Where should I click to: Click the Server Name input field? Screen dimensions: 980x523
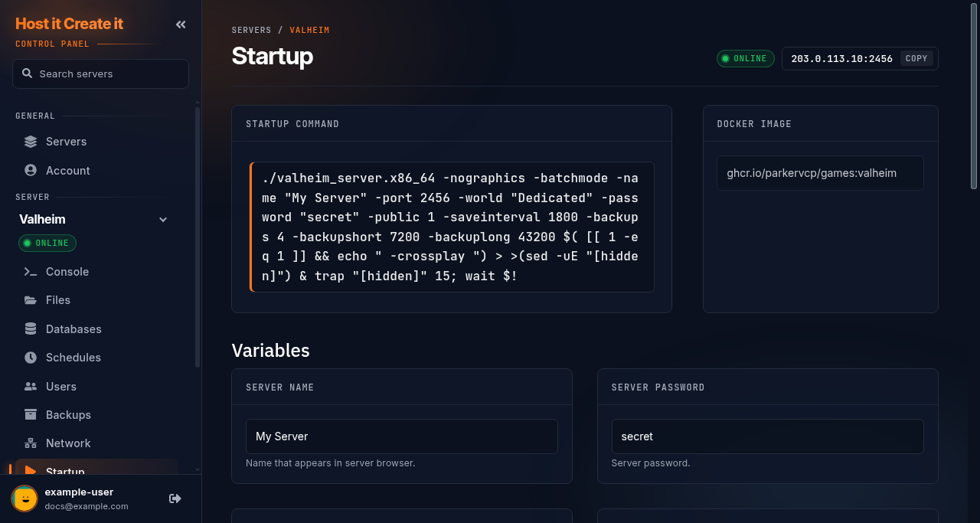402,436
